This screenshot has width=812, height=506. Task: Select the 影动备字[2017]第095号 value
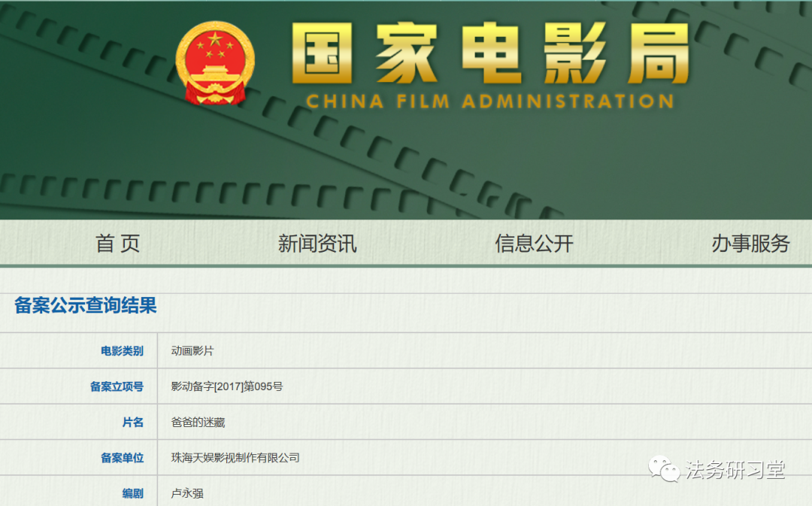pos(227,386)
